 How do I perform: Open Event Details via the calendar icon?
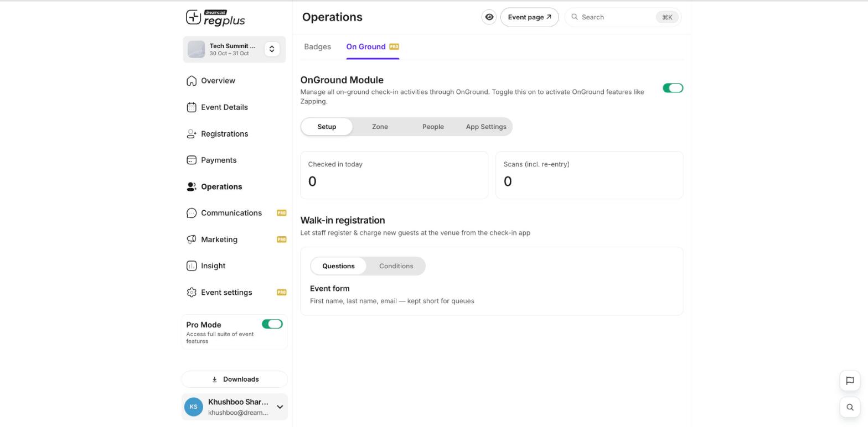[192, 107]
